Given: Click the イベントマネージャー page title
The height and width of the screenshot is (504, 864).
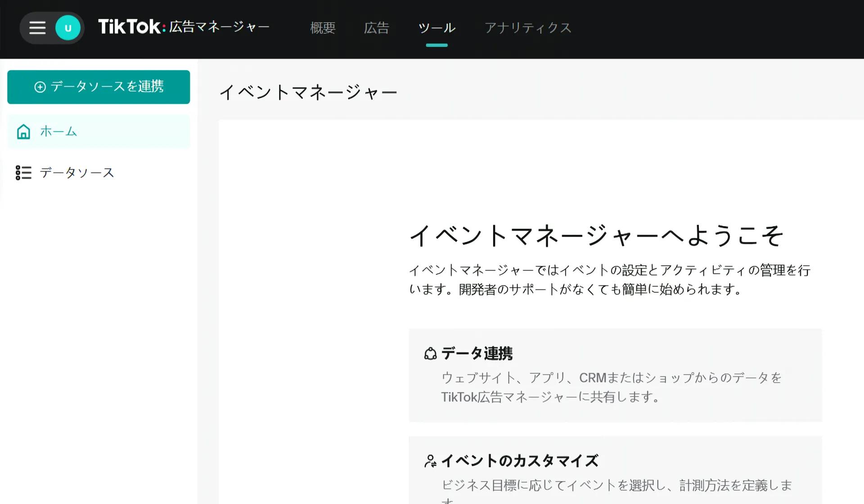Looking at the screenshot, I should [x=308, y=92].
